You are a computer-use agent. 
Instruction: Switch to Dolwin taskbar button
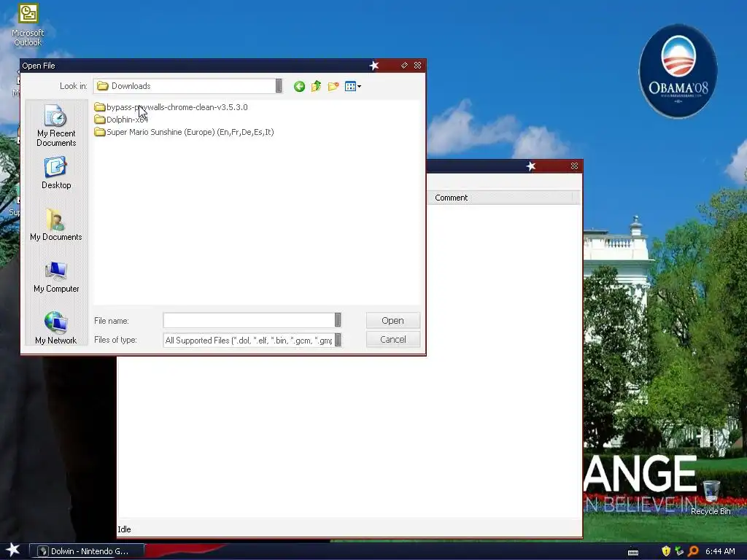point(87,551)
